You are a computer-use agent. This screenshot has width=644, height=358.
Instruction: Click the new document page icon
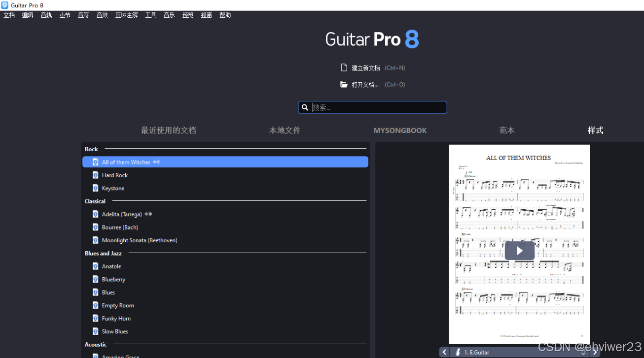point(344,67)
